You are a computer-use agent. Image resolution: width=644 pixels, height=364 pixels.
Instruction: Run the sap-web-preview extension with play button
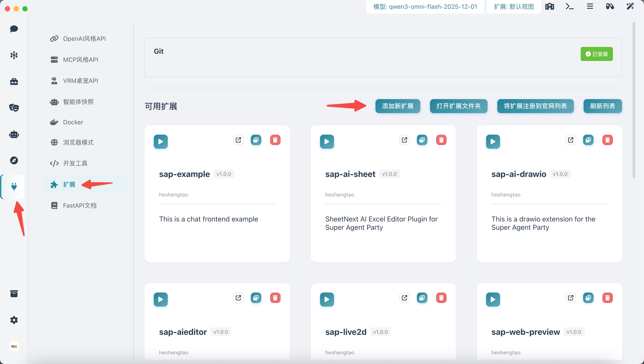[493, 300]
